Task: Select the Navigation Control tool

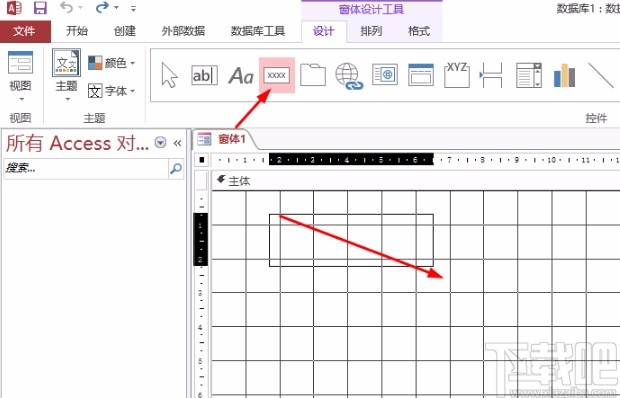Action: coord(421,75)
